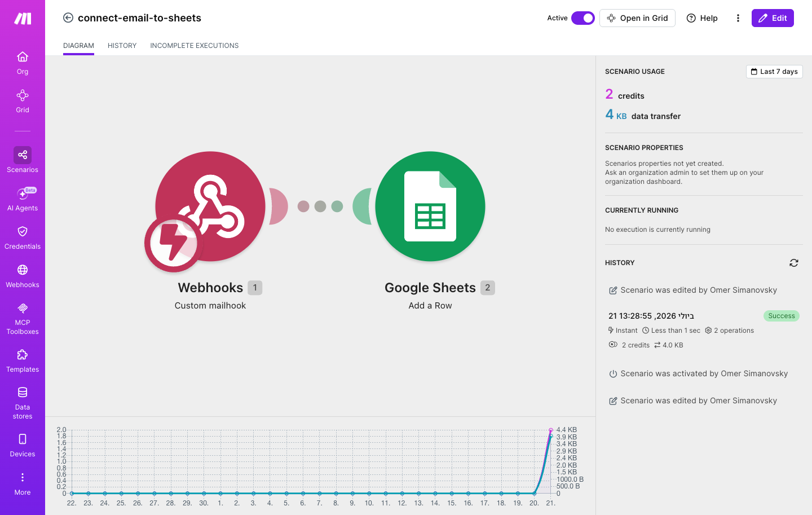Click the Edit scenario button
The height and width of the screenshot is (515, 812).
tap(773, 18)
